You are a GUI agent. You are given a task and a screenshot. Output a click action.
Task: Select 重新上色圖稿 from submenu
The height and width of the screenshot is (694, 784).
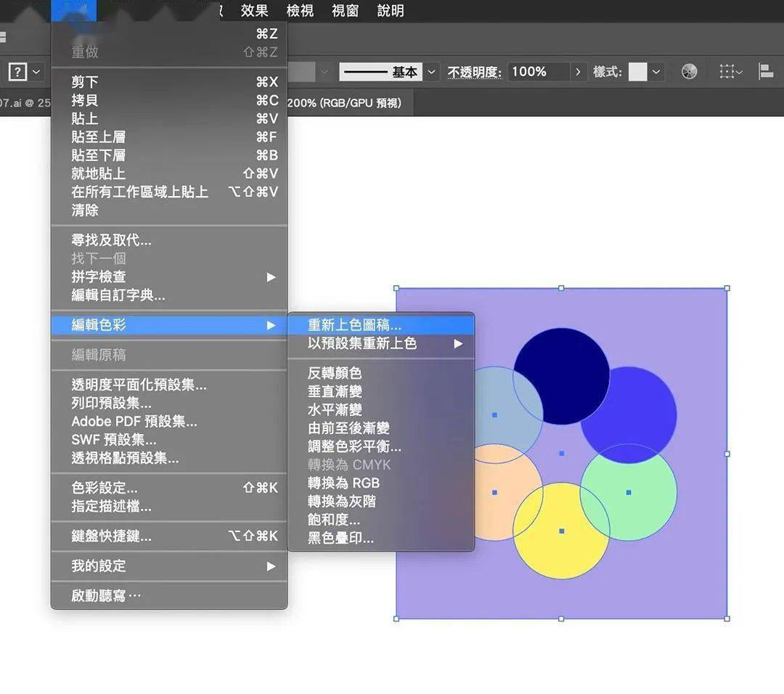[x=354, y=325]
